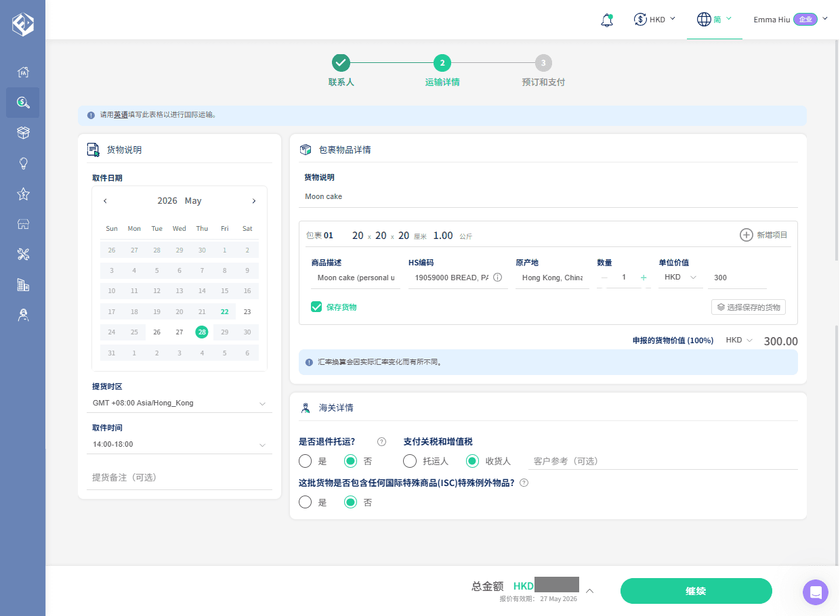The height and width of the screenshot is (616, 840).
Task: Toggle the save goods checkbox
Action: click(316, 307)
